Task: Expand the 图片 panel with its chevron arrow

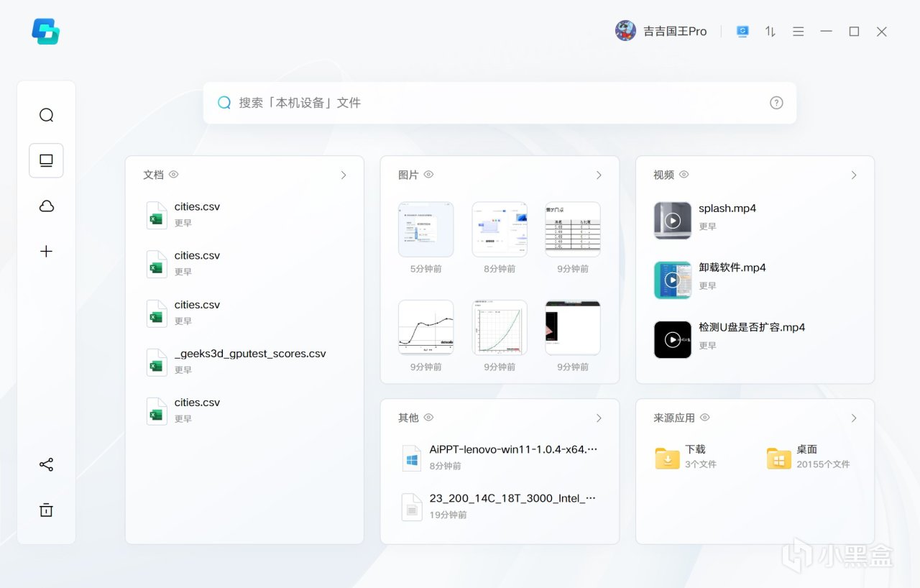Action: tap(599, 175)
